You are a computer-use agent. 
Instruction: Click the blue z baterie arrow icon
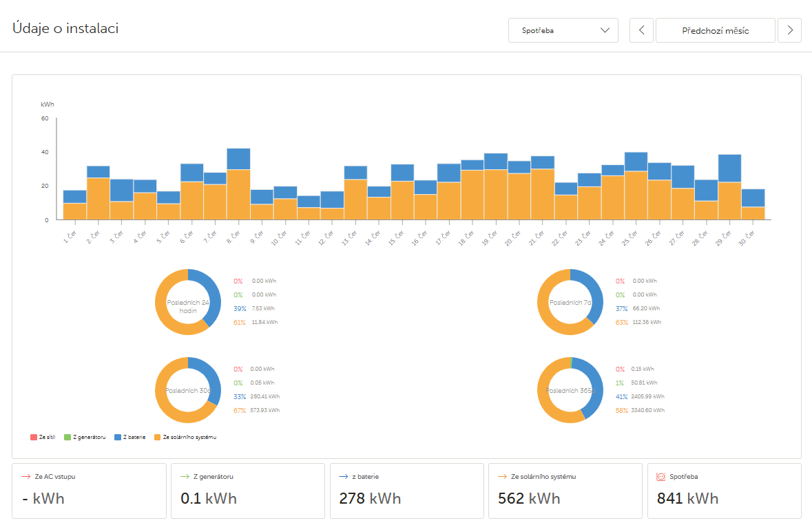point(344,476)
